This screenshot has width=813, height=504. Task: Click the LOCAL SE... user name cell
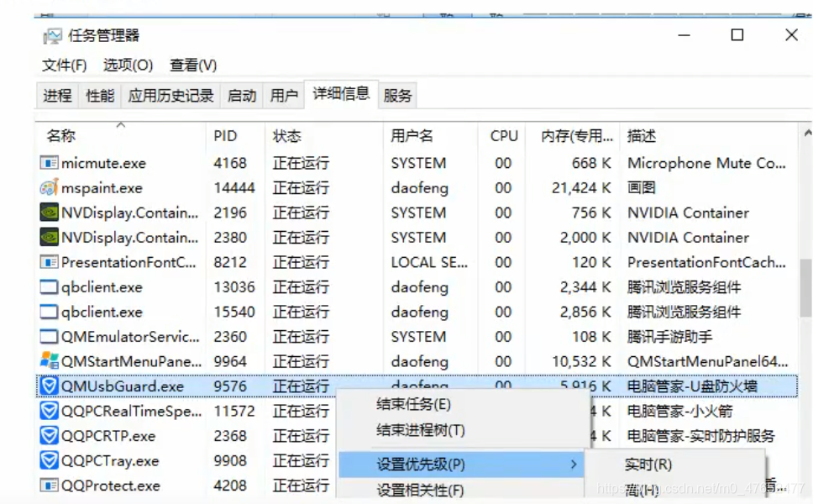(x=429, y=262)
